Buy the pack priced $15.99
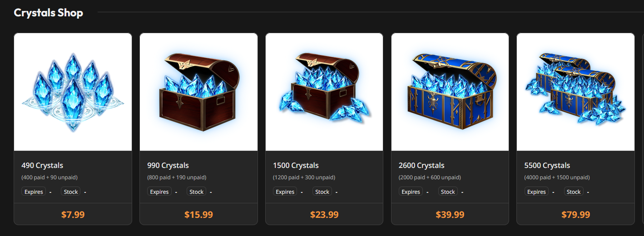The image size is (644, 236). (x=198, y=214)
